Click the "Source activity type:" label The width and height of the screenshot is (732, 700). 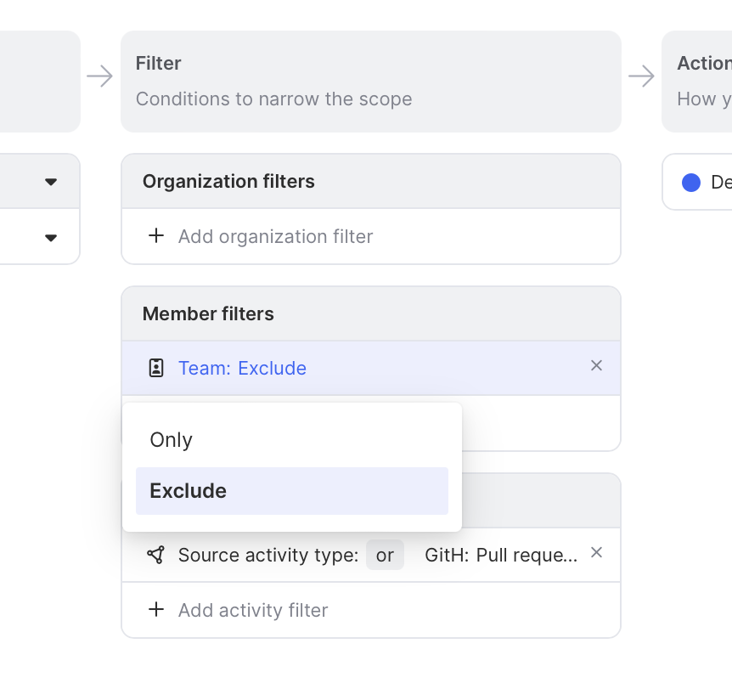click(x=268, y=555)
